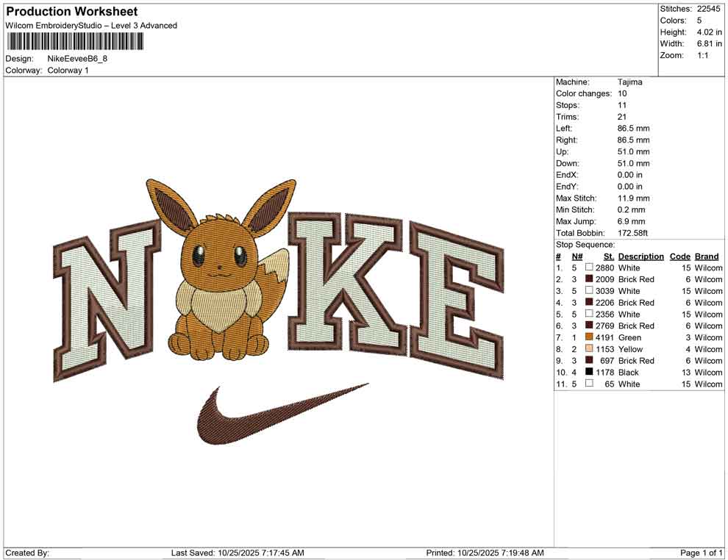Click the Height value 4.02 in
Viewport: 728px width, 560px height.
coord(709,32)
